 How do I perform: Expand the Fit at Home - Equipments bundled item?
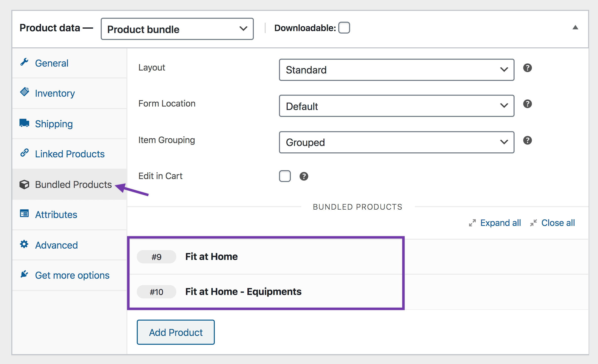pyautogui.click(x=243, y=291)
